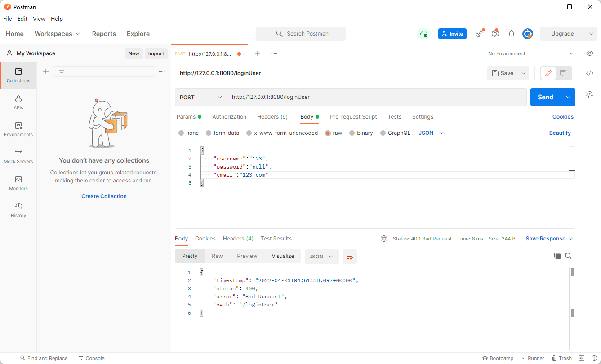Select the raw body type radio

(x=328, y=133)
